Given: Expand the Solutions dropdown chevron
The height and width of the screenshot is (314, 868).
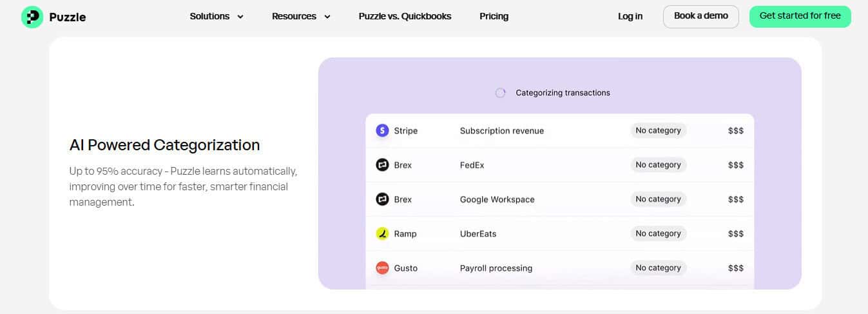Looking at the screenshot, I should point(240,17).
